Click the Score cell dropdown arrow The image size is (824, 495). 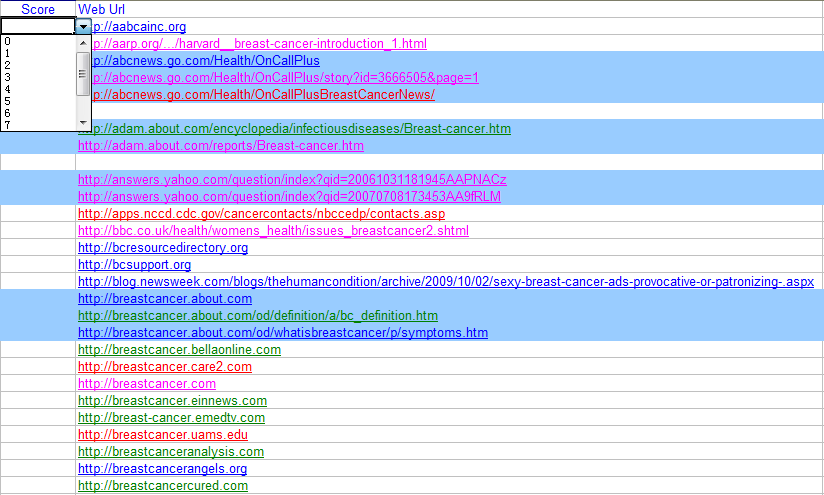[83, 27]
